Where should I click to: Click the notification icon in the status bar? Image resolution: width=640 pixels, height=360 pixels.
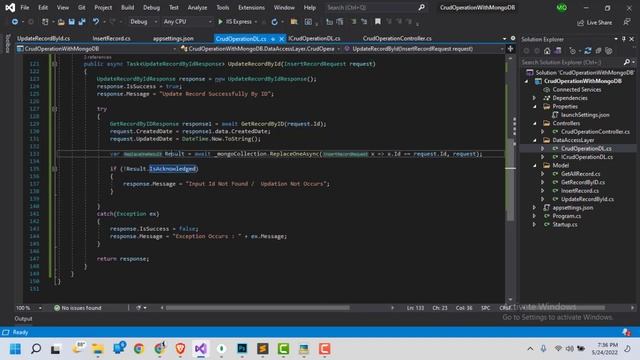(x=626, y=332)
